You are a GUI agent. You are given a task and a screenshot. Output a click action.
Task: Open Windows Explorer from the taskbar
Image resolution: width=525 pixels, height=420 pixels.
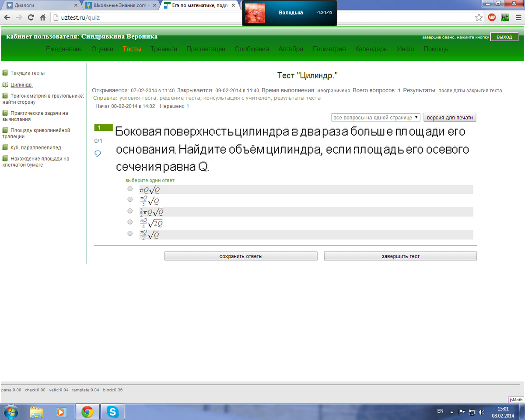(37, 412)
